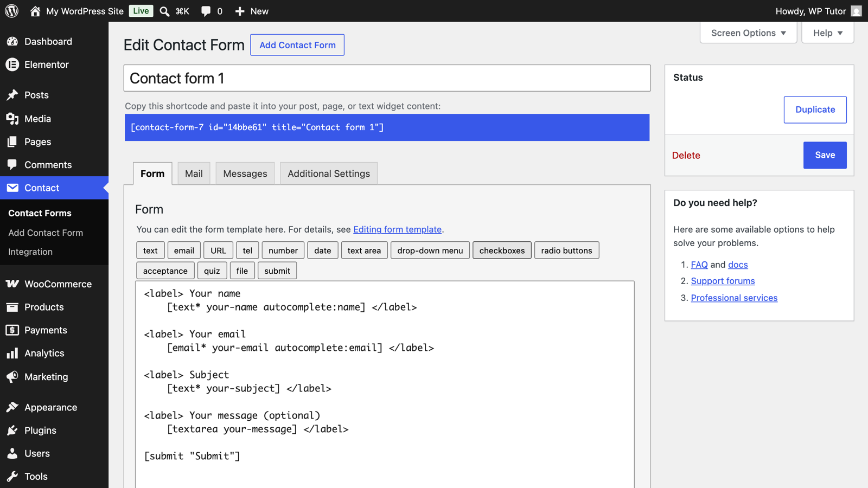868x488 pixels.
Task: Select the Form tab
Action: coord(152,174)
